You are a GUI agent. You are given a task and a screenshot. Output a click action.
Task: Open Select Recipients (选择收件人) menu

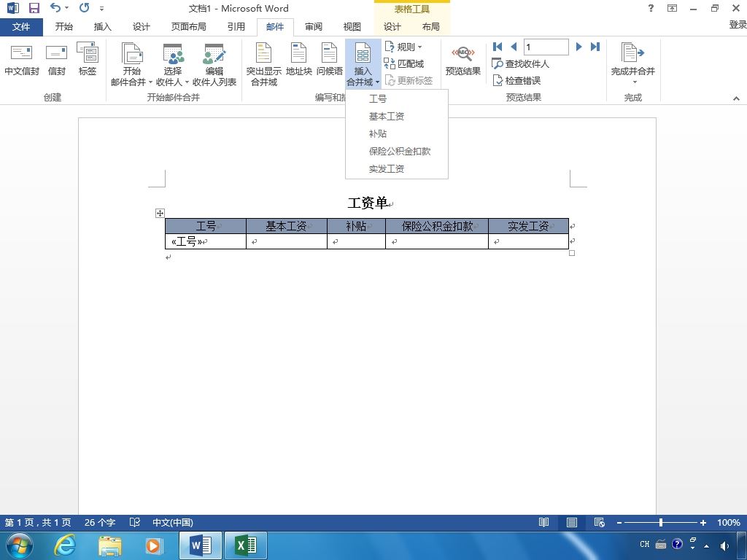(x=172, y=65)
